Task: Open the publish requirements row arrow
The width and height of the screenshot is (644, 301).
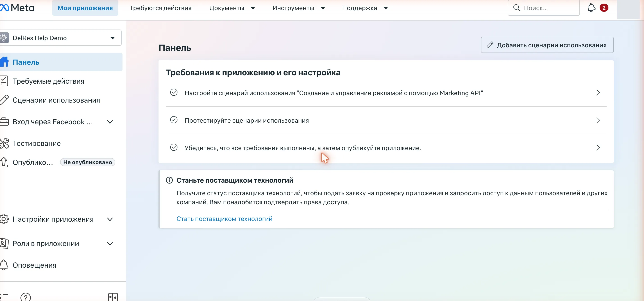Action: tap(598, 148)
